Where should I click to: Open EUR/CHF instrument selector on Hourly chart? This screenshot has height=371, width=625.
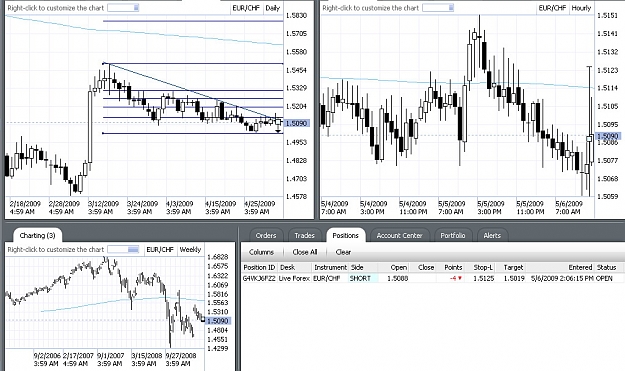(x=552, y=8)
